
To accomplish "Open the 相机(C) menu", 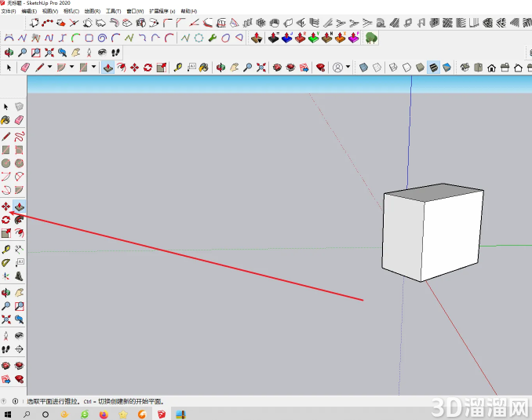I will (71, 11).
